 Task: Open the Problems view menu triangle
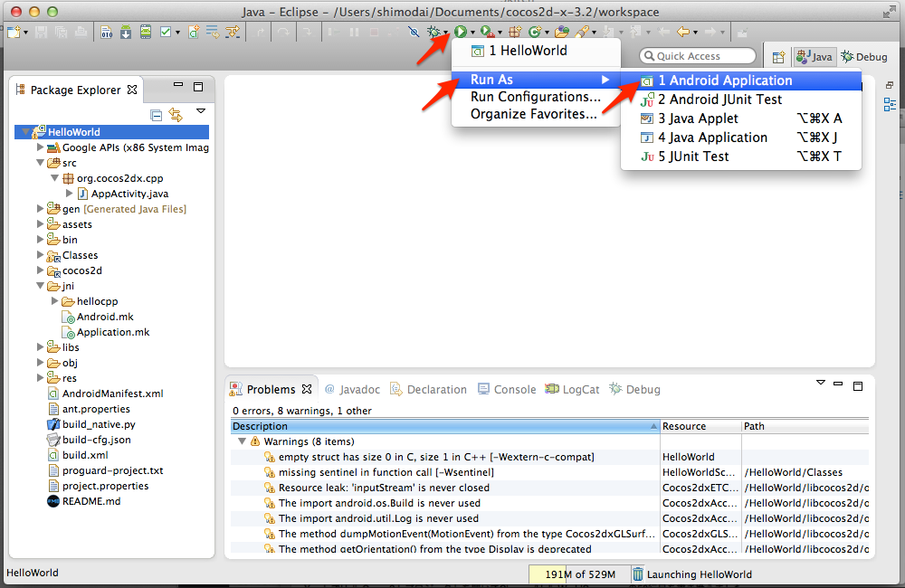pos(821,383)
